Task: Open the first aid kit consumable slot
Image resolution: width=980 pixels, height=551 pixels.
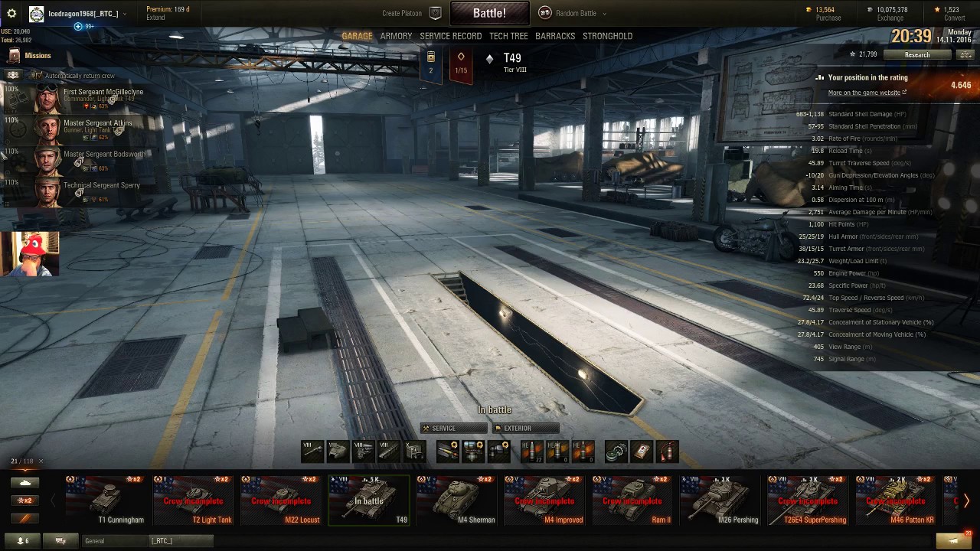Action: coord(642,452)
